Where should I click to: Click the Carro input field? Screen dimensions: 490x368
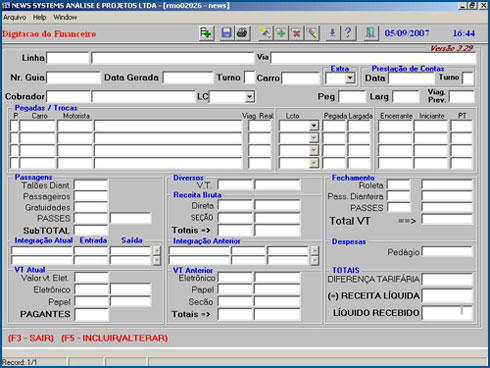(301, 78)
